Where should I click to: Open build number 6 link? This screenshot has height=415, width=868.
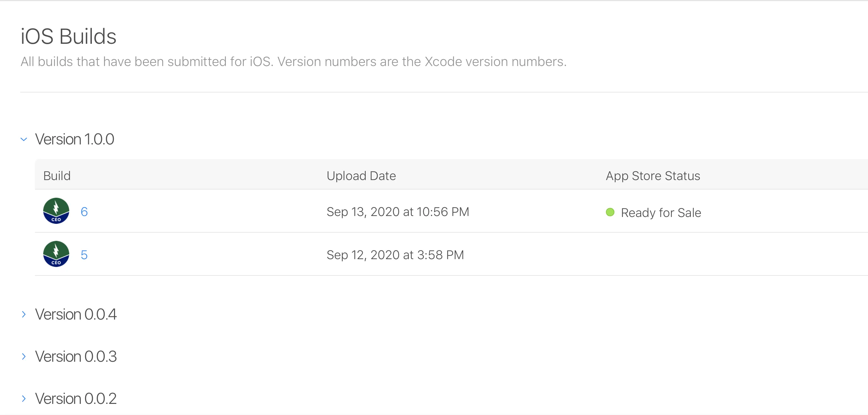[x=84, y=212]
